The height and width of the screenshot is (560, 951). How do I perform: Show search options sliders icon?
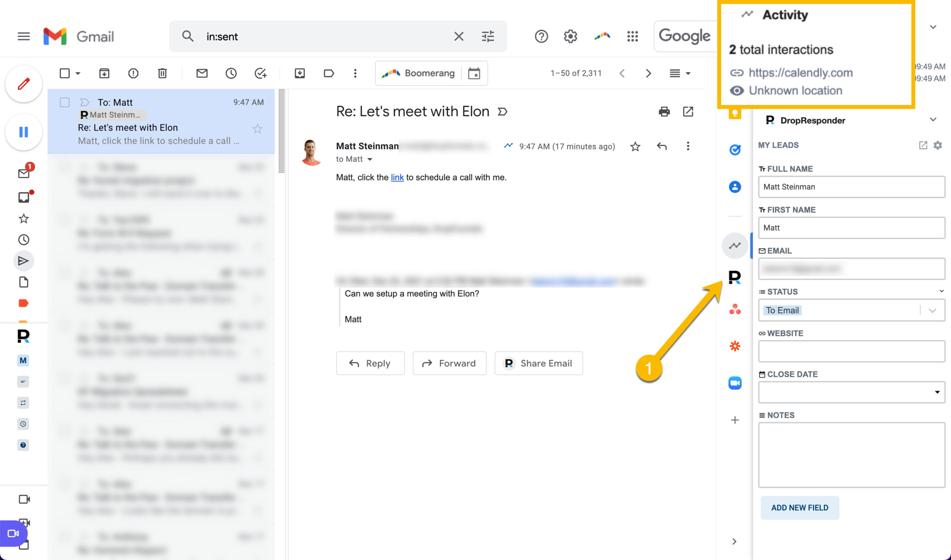point(488,36)
